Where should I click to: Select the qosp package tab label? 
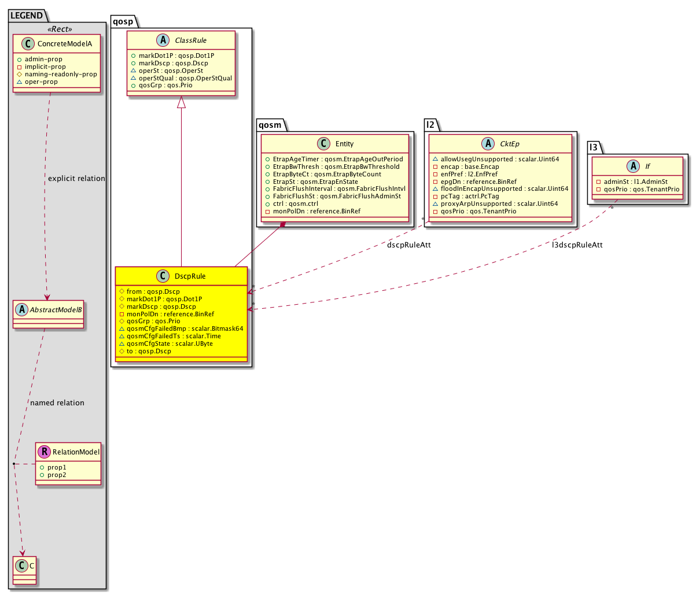tap(123, 22)
